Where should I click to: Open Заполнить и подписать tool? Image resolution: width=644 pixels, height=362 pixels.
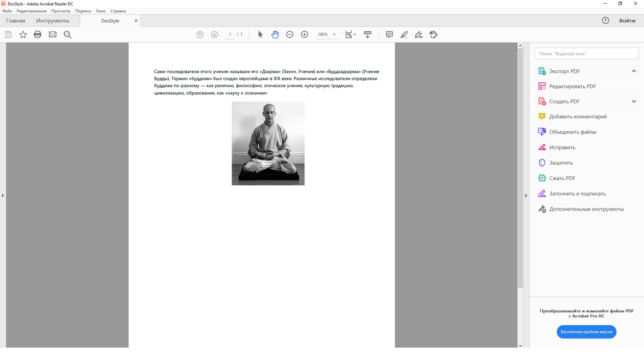572,194
